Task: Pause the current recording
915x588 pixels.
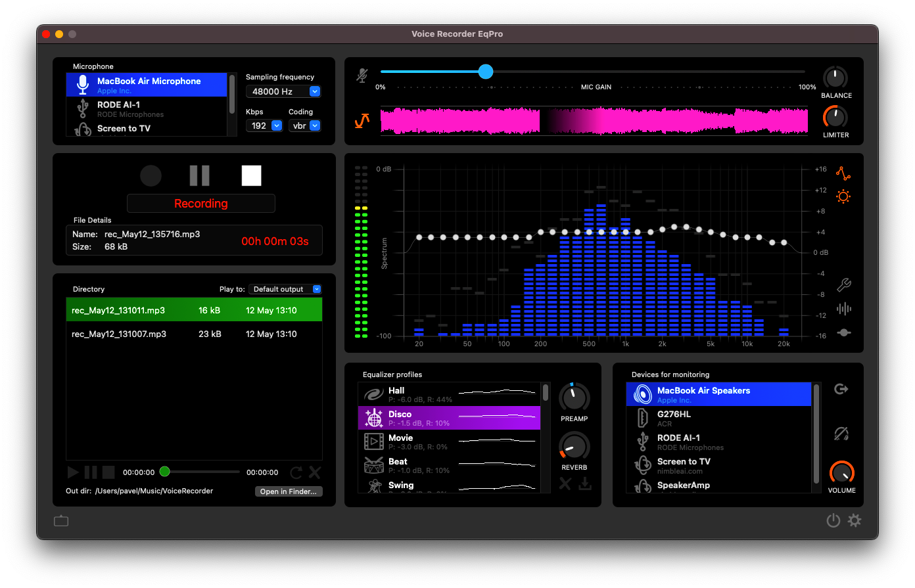Action: point(200,175)
